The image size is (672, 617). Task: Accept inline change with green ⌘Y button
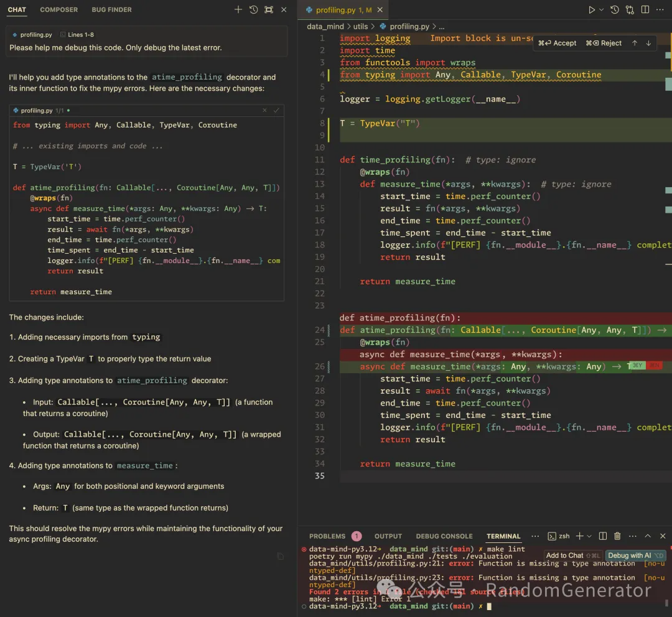[638, 366]
